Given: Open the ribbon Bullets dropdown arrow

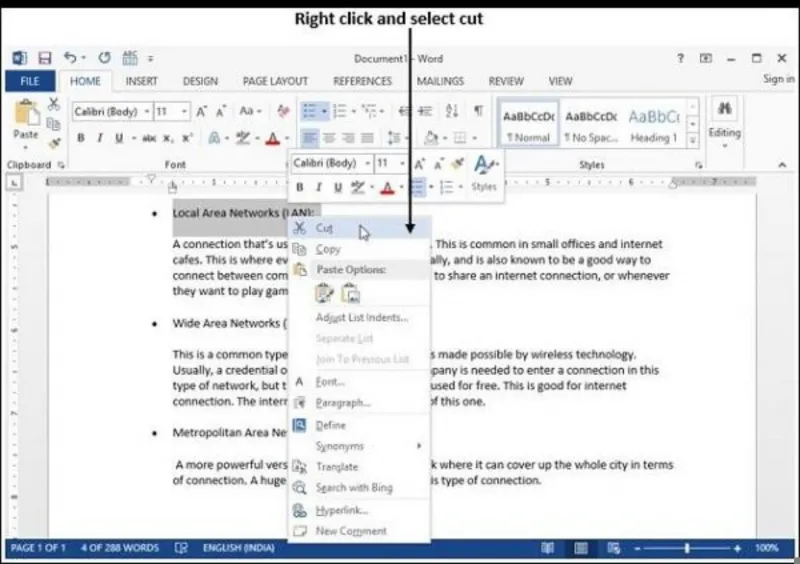Looking at the screenshot, I should pyautogui.click(x=323, y=111).
